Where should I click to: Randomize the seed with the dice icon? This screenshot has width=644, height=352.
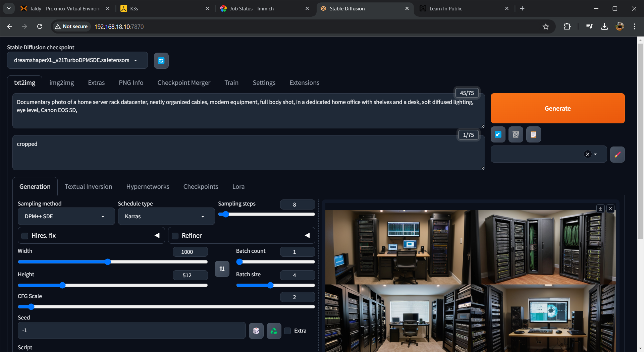(256, 331)
